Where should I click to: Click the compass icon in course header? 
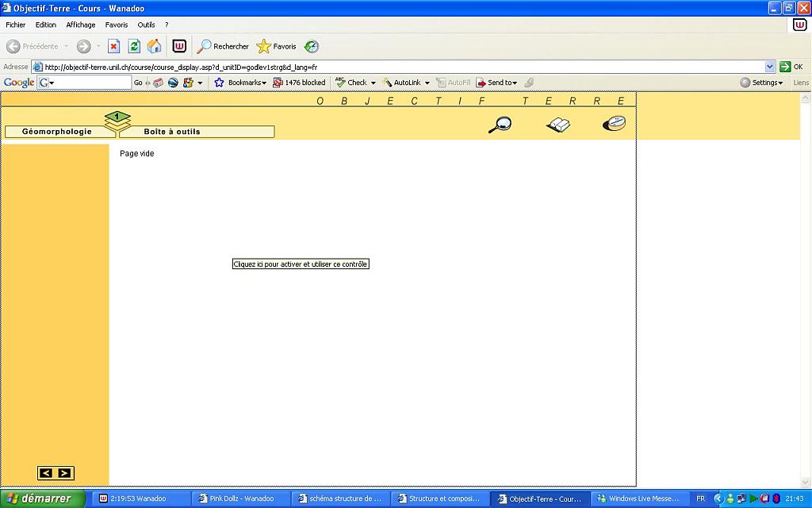(615, 123)
